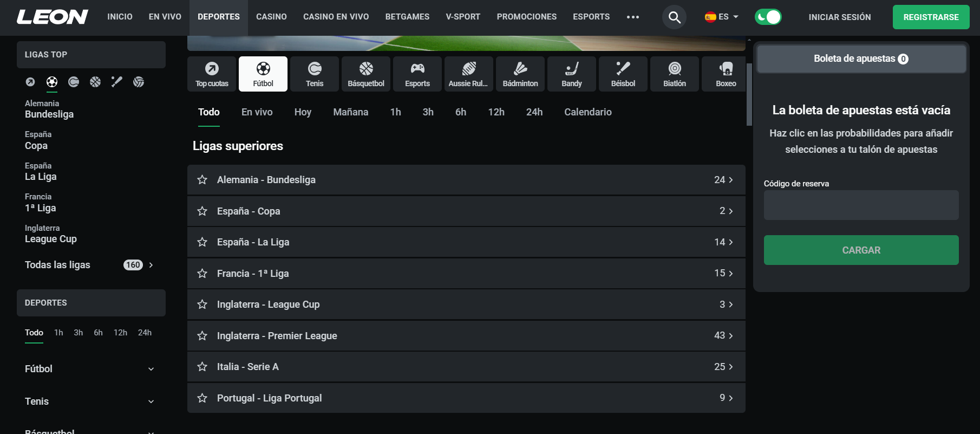Open the more menu three dots
The height and width of the screenshot is (434, 980).
633,17
